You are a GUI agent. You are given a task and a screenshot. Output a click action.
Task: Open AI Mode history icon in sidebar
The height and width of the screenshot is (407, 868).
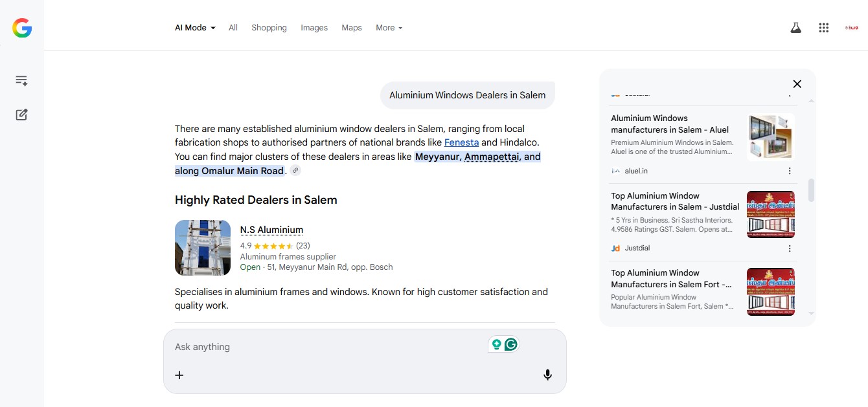(x=21, y=81)
